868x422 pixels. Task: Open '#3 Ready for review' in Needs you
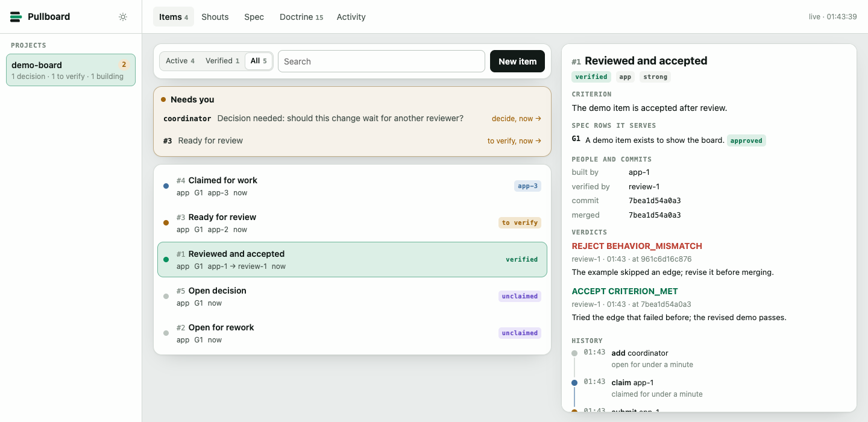coord(352,141)
